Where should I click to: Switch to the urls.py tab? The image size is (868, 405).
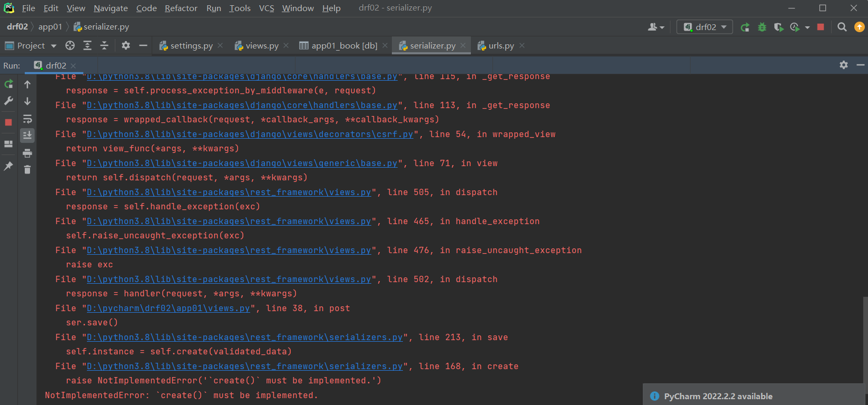point(501,46)
